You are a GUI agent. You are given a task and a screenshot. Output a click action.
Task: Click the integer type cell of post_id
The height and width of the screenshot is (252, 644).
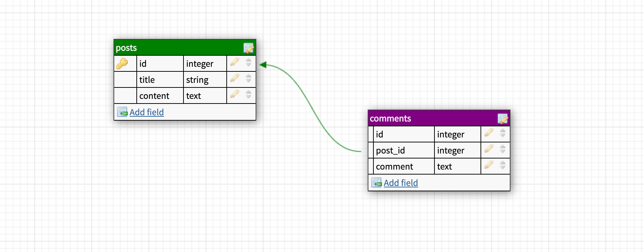pyautogui.click(x=458, y=150)
